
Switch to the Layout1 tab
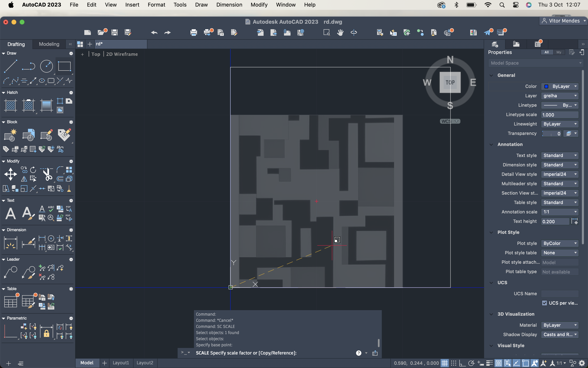(121, 363)
